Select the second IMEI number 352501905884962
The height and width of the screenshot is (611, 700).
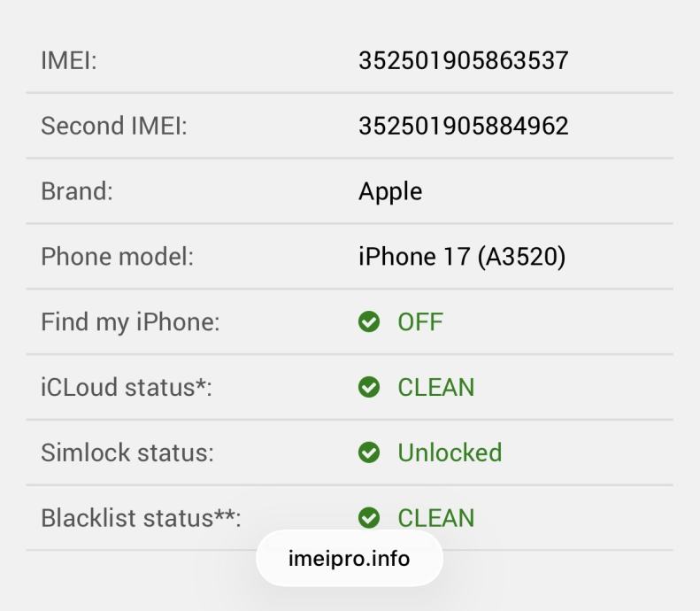point(463,126)
